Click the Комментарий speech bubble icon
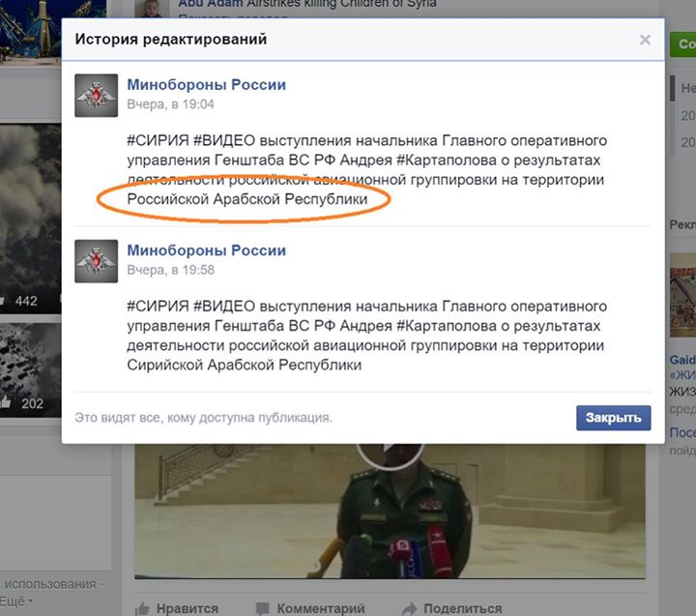The width and height of the screenshot is (696, 616). click(262, 608)
